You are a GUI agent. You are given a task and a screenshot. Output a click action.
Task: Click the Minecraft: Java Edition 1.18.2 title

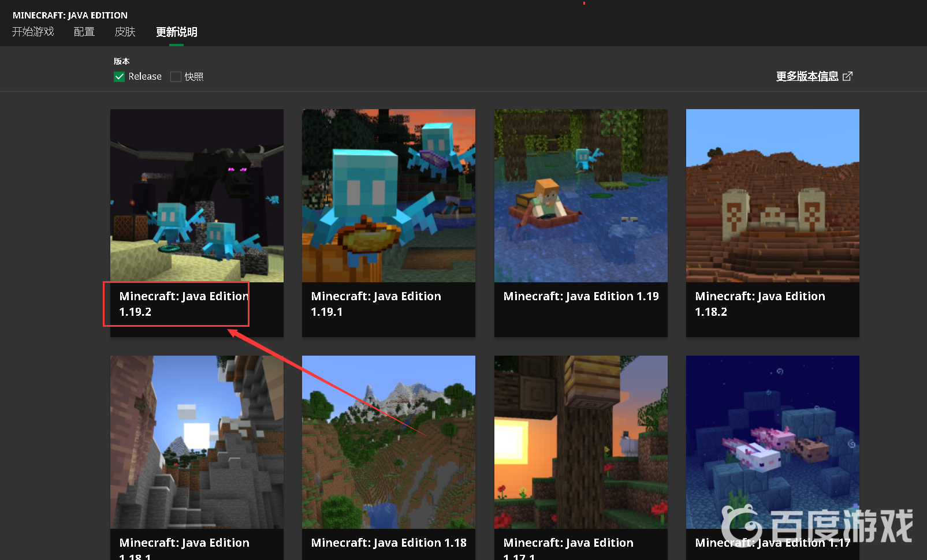point(760,304)
